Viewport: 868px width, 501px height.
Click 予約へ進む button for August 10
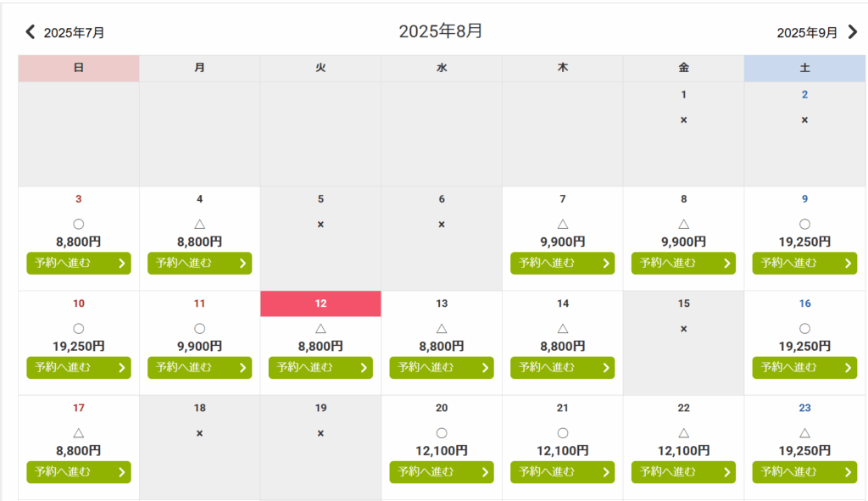[79, 368]
